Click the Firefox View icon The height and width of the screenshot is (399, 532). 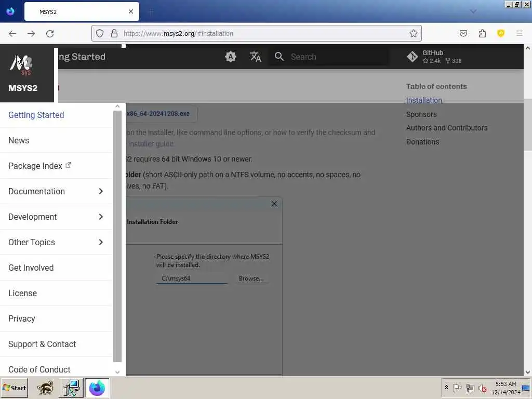point(10,11)
